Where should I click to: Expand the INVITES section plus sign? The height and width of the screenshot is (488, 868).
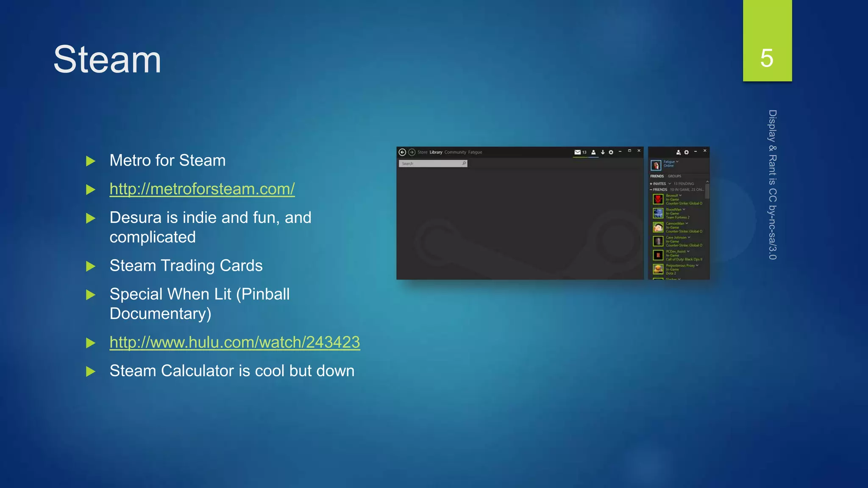click(x=651, y=184)
